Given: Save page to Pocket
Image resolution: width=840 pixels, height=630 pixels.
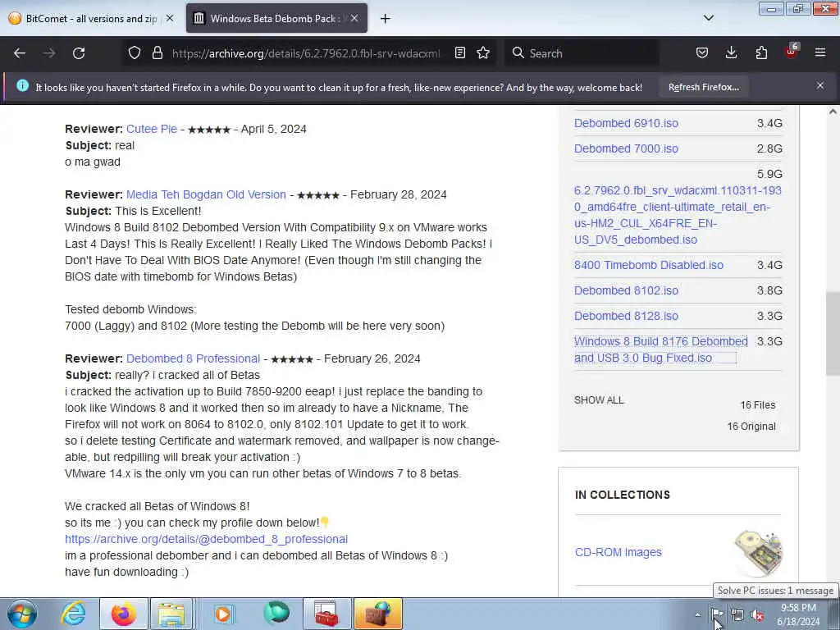Looking at the screenshot, I should (x=702, y=53).
